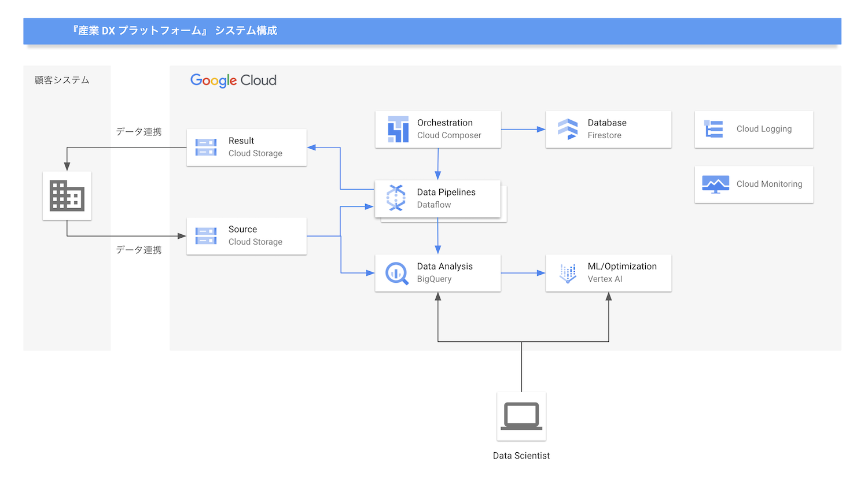
Task: Select the Database label
Action: (x=607, y=123)
